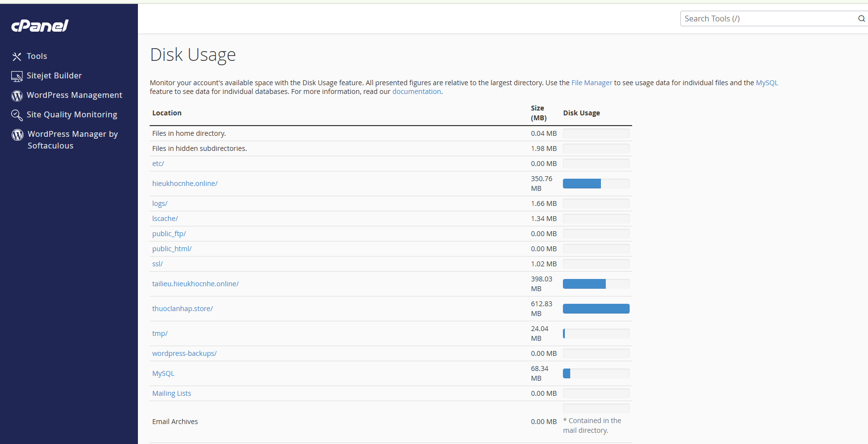This screenshot has height=444, width=868.
Task: Focus the Search Tools input field
Action: click(768, 18)
